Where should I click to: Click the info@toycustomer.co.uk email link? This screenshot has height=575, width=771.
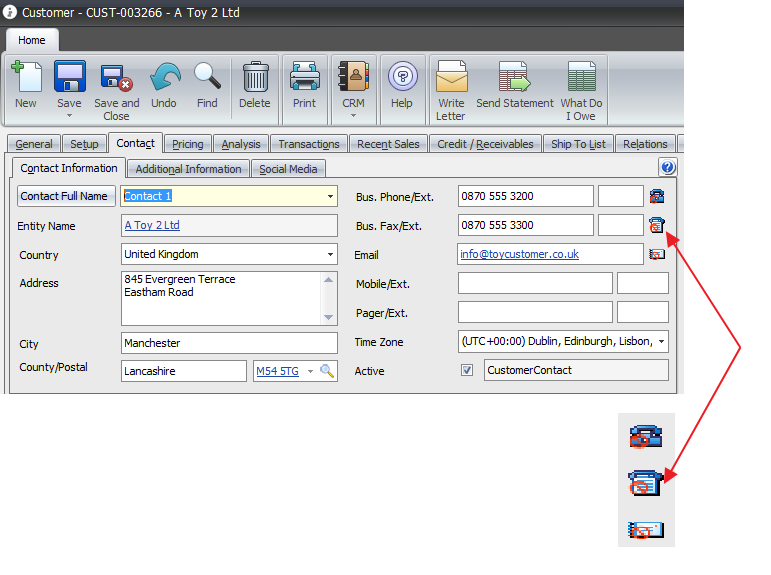point(519,254)
